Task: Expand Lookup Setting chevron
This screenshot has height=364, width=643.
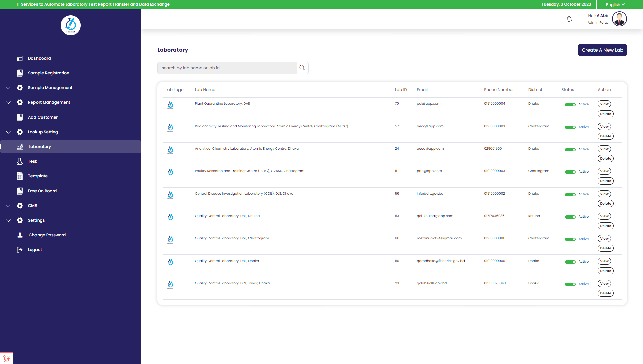Action: [8, 132]
